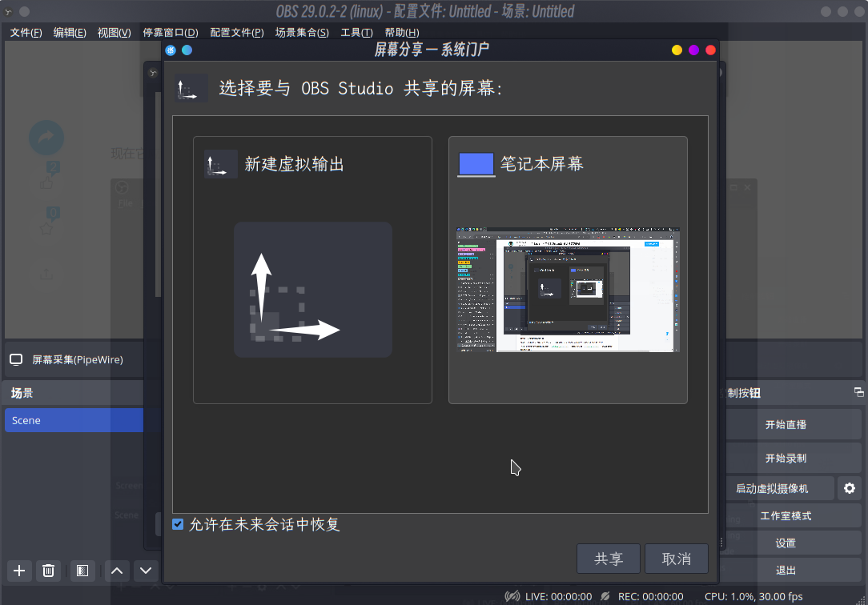The height and width of the screenshot is (605, 868).
Task: Click the recording status icon near REC
Action: pos(605,596)
